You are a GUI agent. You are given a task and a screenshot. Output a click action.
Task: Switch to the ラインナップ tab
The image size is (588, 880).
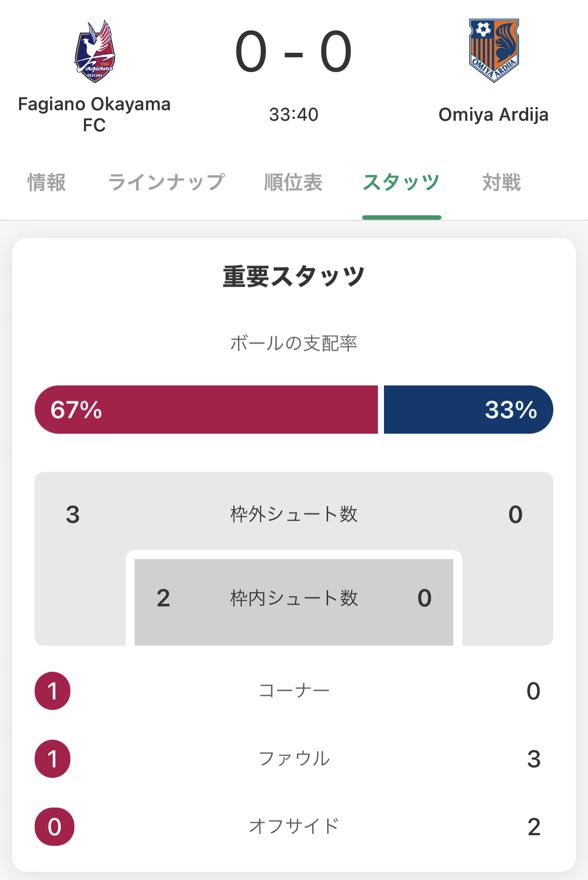[x=166, y=183]
